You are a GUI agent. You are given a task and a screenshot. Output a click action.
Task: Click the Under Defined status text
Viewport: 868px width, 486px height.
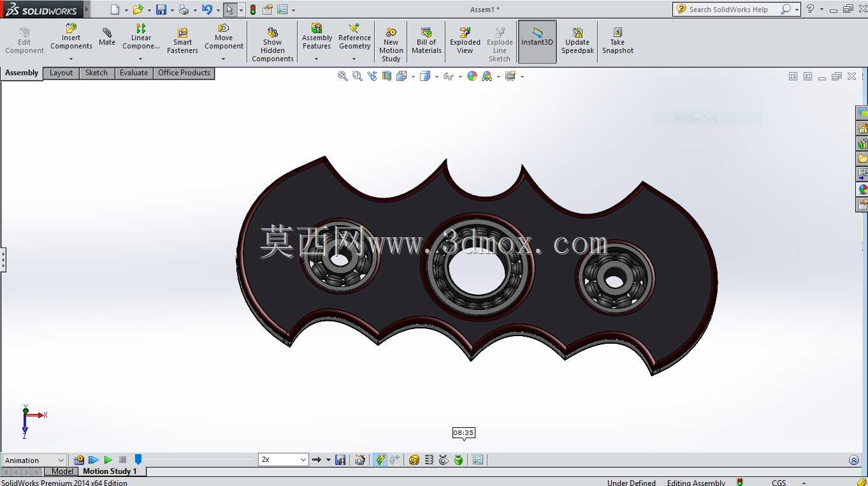point(632,483)
